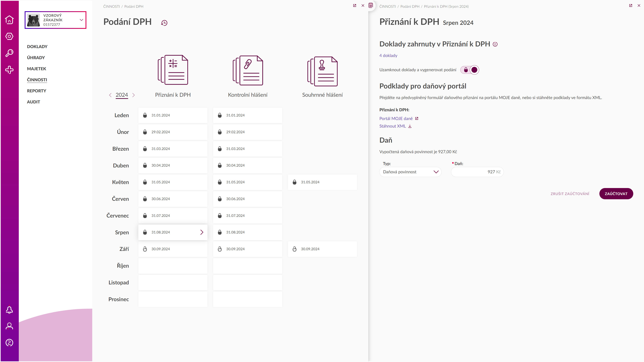
Task: Click the download icon beside Stáhnout XML
Action: [410, 126]
